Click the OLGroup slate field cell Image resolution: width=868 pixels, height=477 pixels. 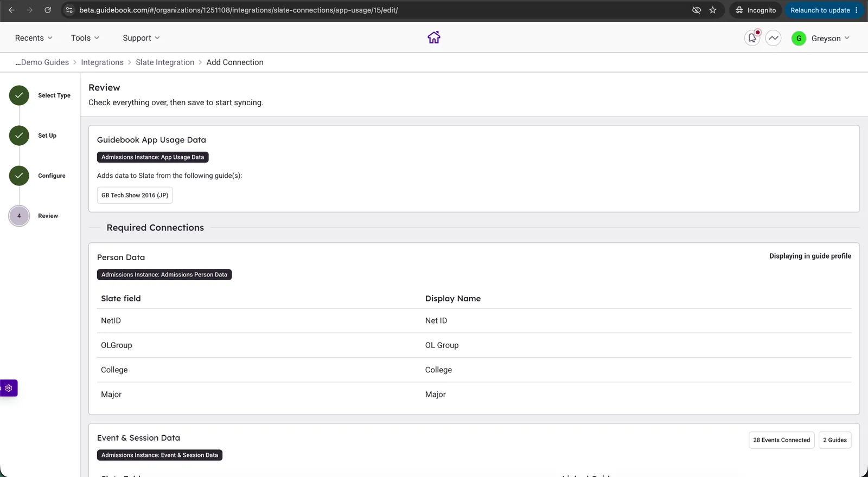(x=116, y=345)
